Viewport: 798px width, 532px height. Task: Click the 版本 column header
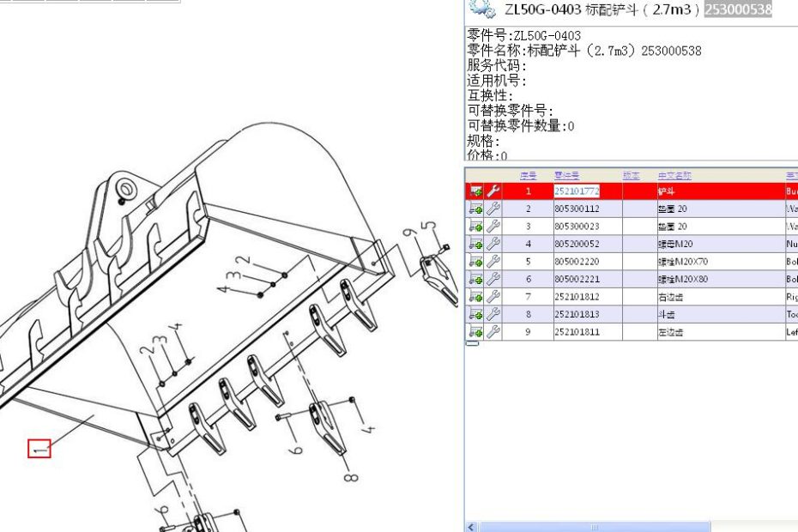pyautogui.click(x=631, y=176)
